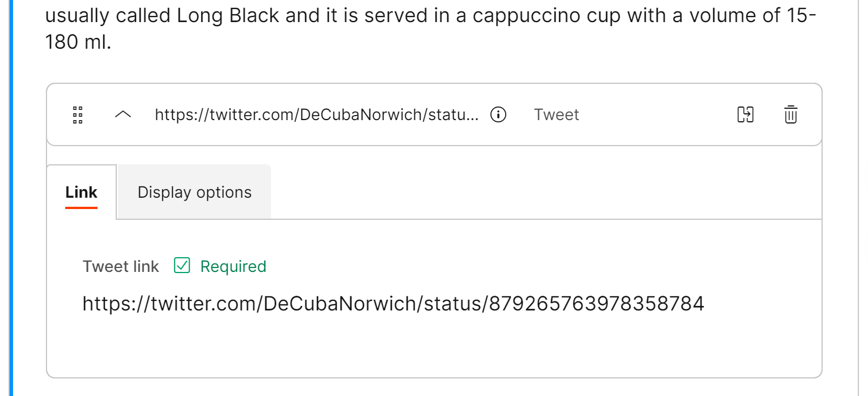Click the transform block icon near the trash

(x=745, y=114)
